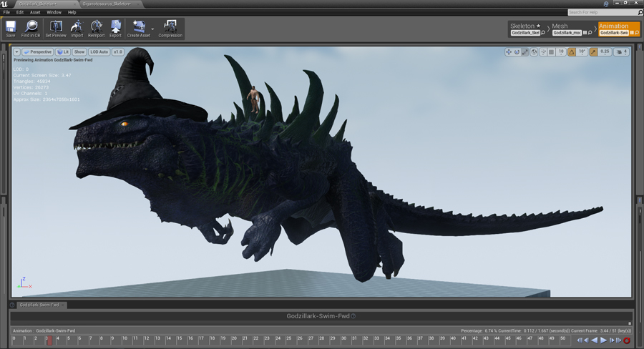The image size is (644, 349).
Task: Open the Perspective view mode dropdown
Action: 37,52
